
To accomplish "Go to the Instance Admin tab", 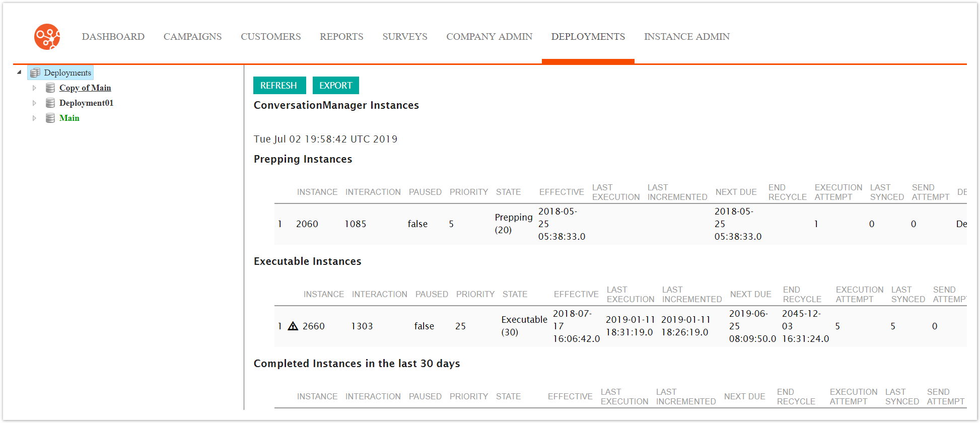I will point(686,37).
